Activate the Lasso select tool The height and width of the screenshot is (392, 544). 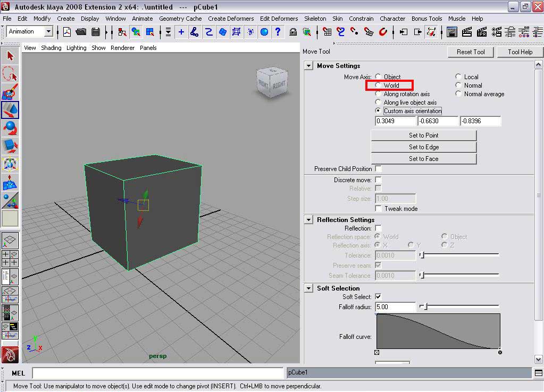10,74
